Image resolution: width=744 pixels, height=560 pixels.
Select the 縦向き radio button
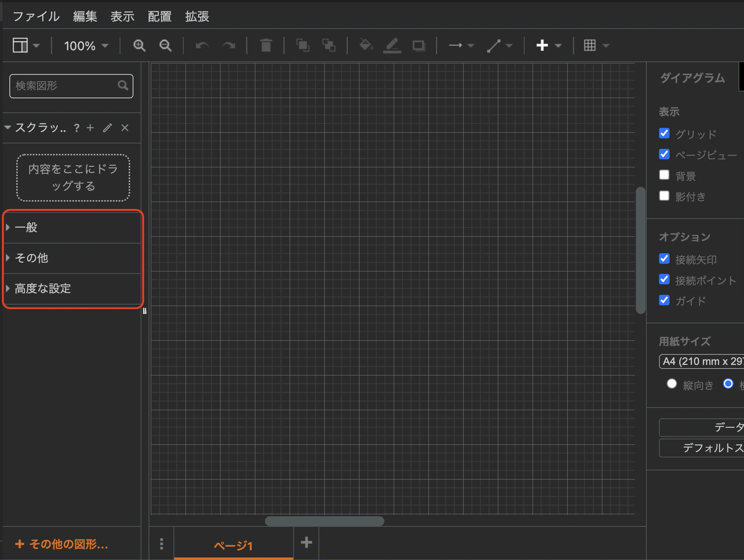pyautogui.click(x=671, y=384)
